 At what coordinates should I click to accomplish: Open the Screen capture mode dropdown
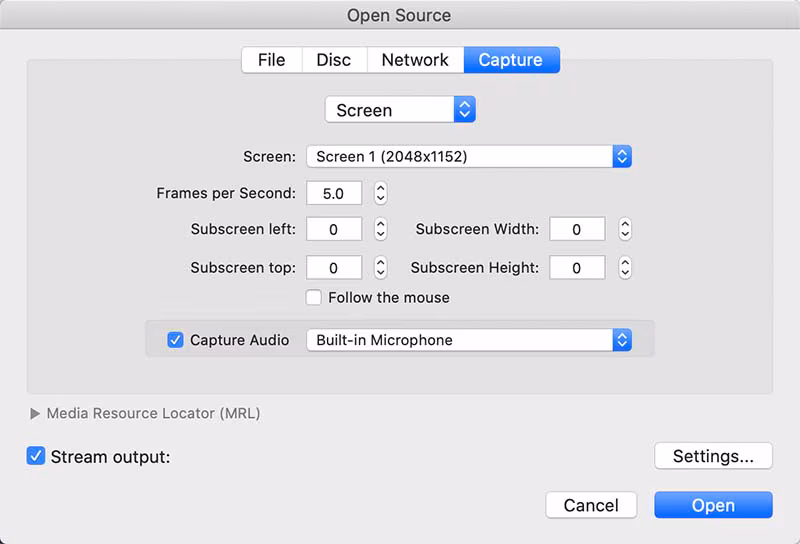(400, 110)
